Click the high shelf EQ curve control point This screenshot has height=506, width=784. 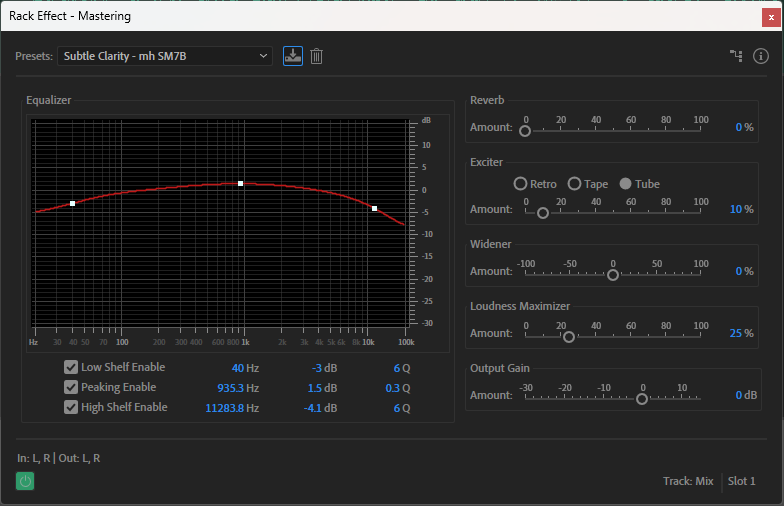point(374,208)
